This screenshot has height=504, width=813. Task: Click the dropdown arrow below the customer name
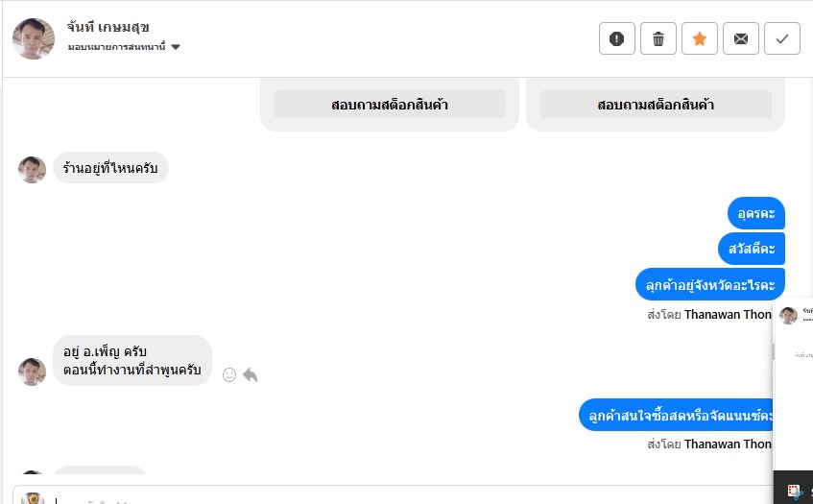[176, 47]
